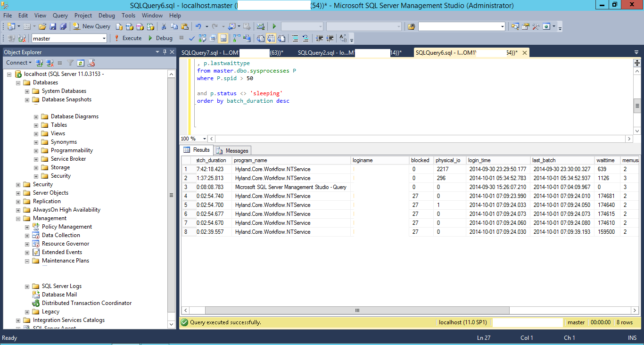Image resolution: width=644 pixels, height=345 pixels.
Task: Expand the SQL Server Logs node
Action: (x=27, y=286)
